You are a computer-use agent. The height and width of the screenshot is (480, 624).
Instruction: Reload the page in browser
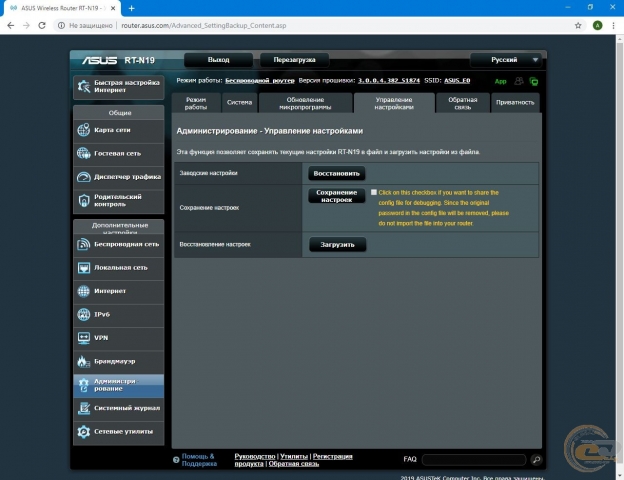(42, 25)
